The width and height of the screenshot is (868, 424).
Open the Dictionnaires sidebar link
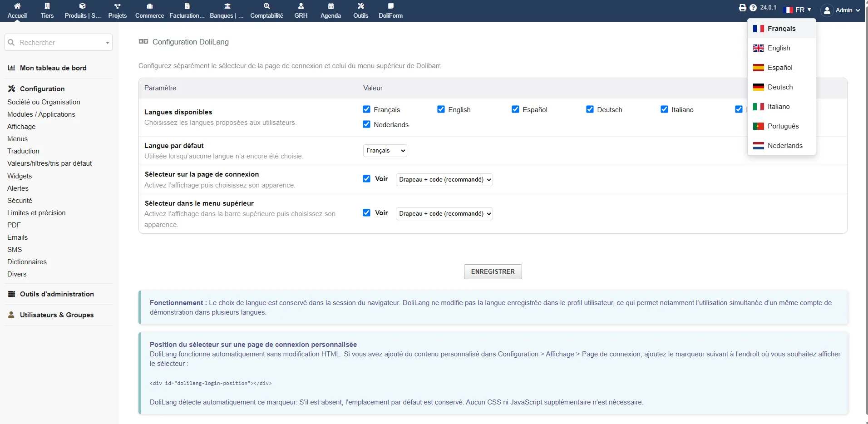[x=27, y=261]
